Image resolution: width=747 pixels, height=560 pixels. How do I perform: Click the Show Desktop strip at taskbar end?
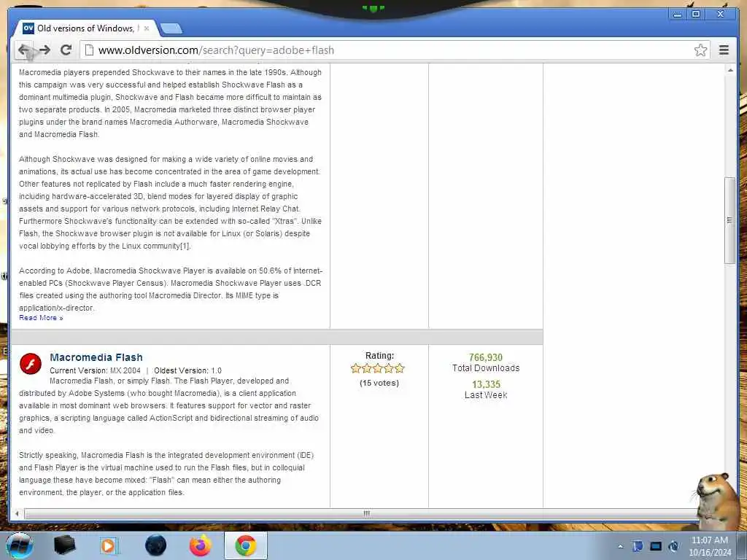(x=743, y=546)
